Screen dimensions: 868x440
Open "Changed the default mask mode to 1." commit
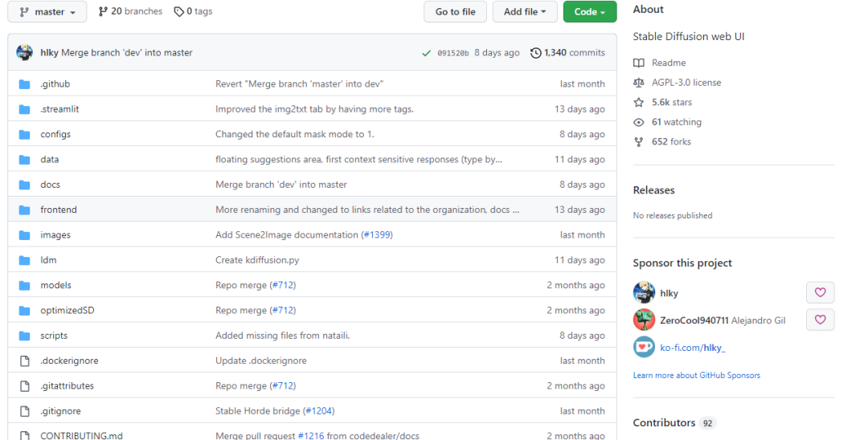294,134
